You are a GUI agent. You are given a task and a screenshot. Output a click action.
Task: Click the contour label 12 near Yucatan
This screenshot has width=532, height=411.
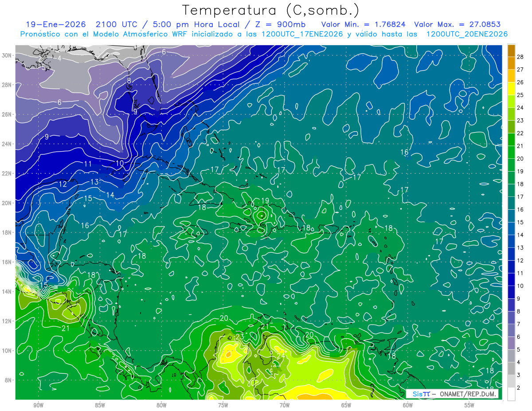coord(63,184)
